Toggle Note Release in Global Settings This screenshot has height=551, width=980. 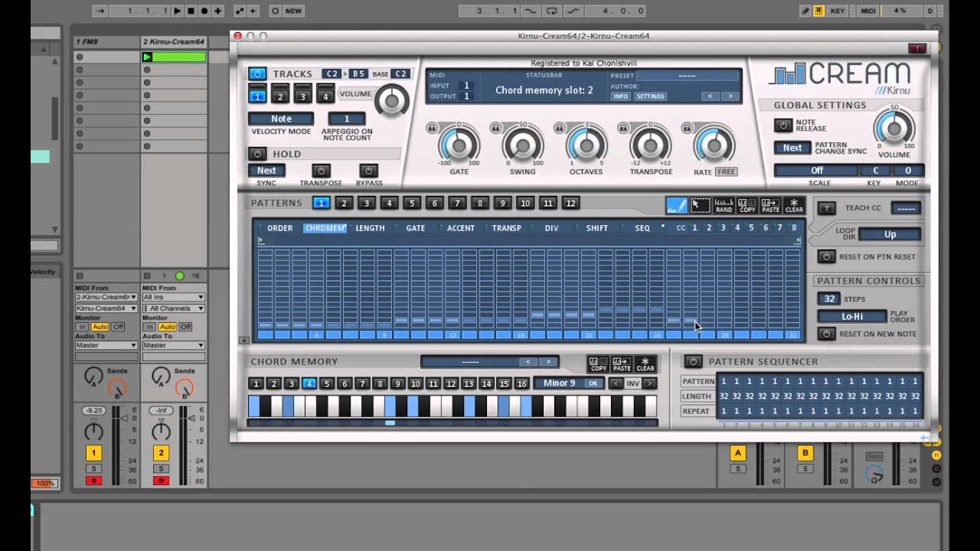point(782,125)
